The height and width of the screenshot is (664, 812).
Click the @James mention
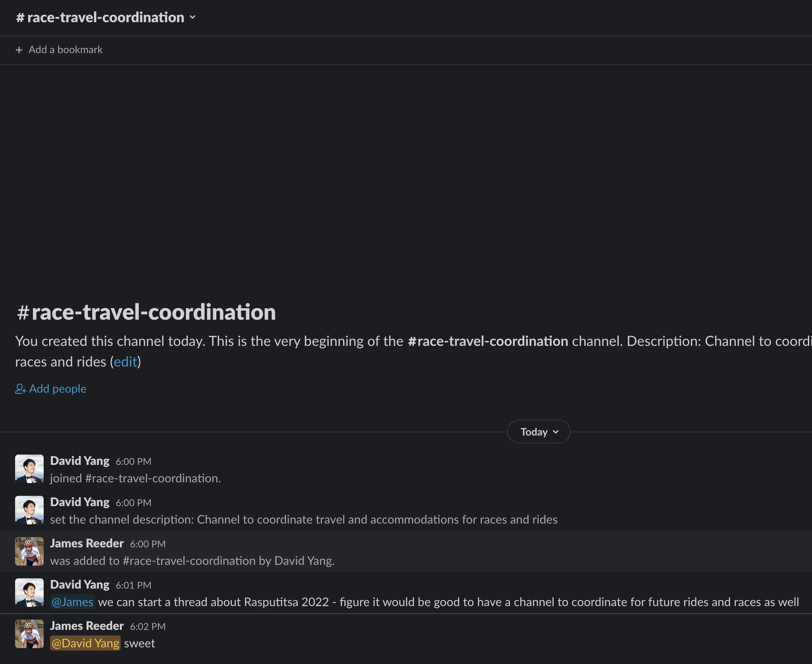pyautogui.click(x=73, y=602)
